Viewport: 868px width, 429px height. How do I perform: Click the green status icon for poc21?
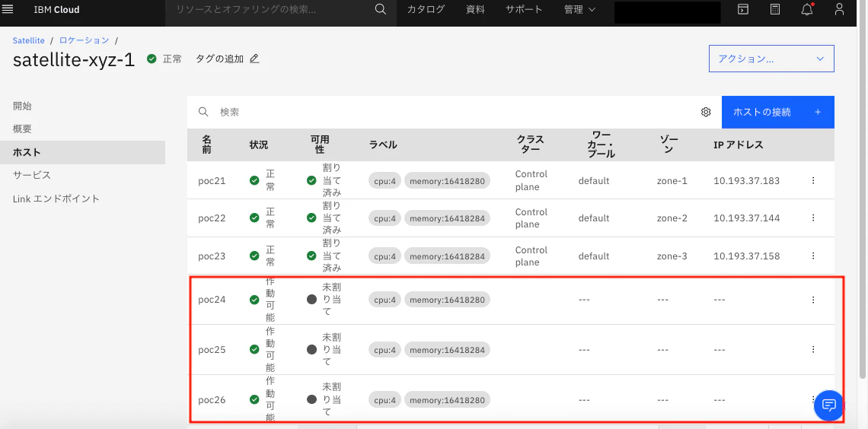[x=254, y=180]
